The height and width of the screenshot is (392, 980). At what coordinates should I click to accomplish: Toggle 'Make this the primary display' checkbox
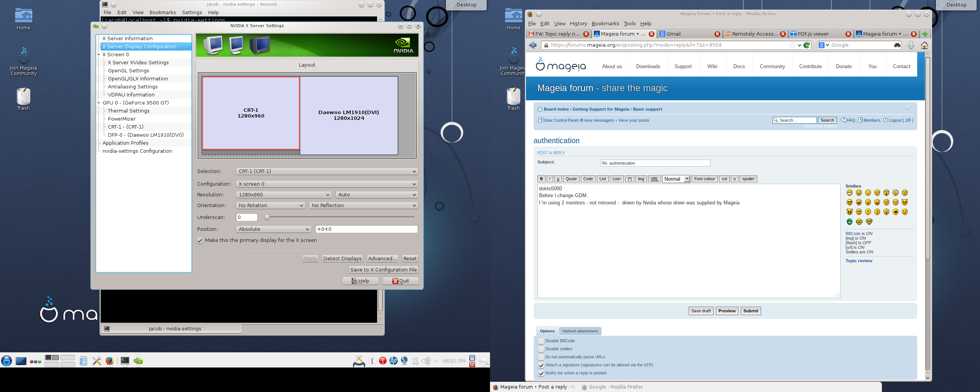point(200,240)
